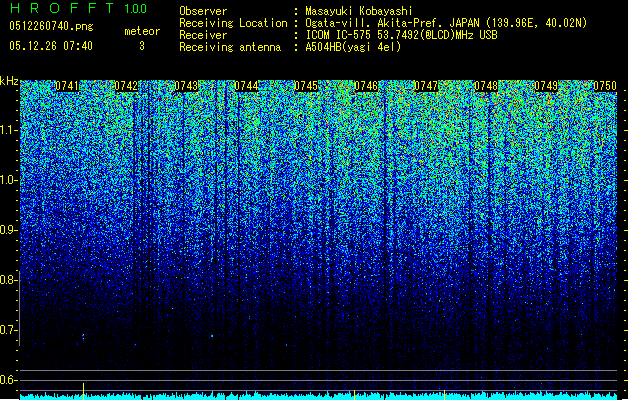Click the 0744 time label
The height and width of the screenshot is (400, 629).
point(246,86)
